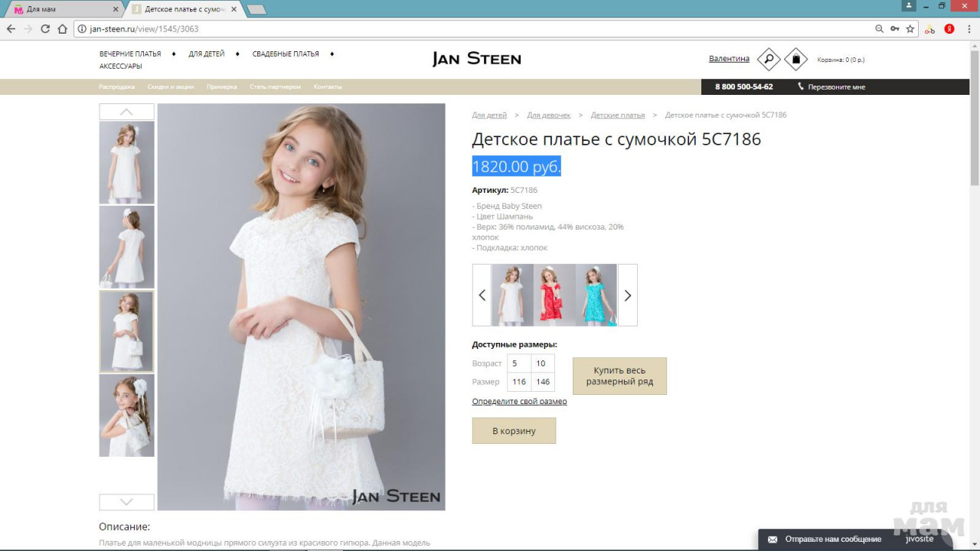Select the back-view dress thumbnail
The image size is (980, 551).
126,246
